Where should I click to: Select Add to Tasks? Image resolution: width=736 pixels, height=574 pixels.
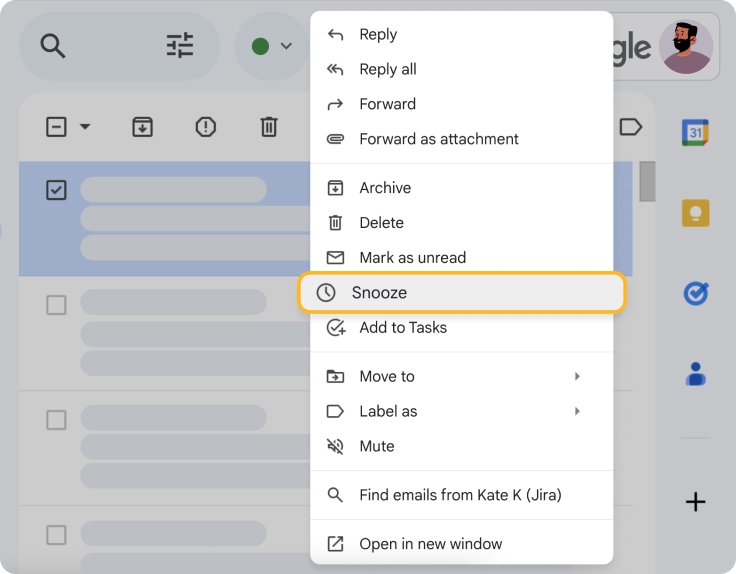461,327
